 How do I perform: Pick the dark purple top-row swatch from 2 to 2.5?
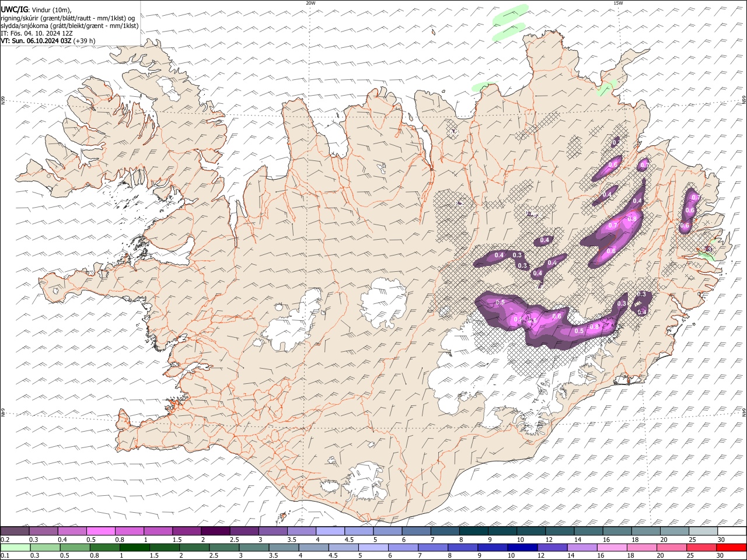[215, 531]
